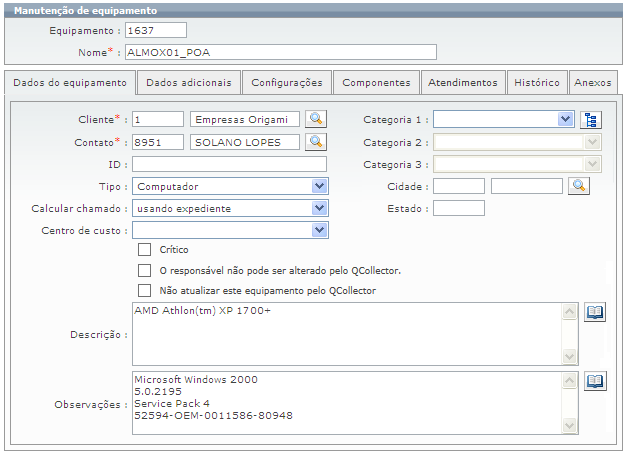Expand the Tipo dropdown showing Computador

319,186
